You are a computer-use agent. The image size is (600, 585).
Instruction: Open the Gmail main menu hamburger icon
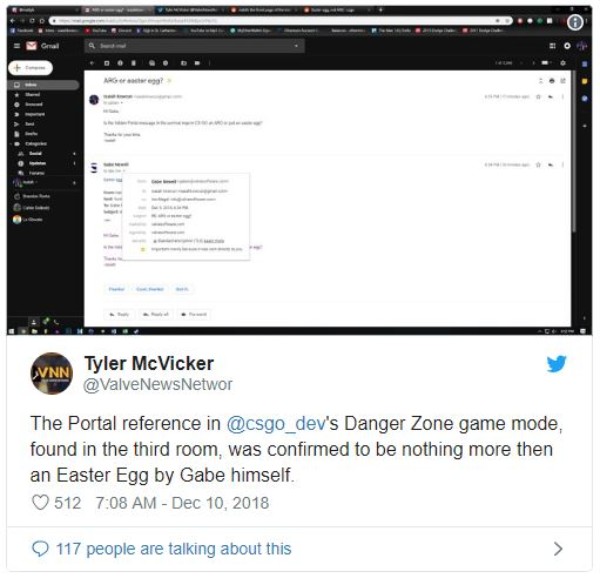pos(17,46)
